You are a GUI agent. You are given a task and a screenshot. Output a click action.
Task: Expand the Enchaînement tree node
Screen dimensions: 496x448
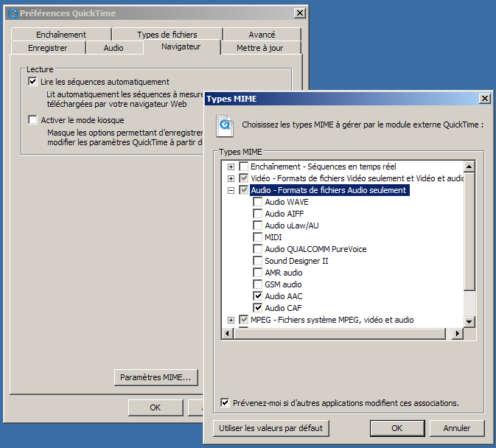pos(231,167)
